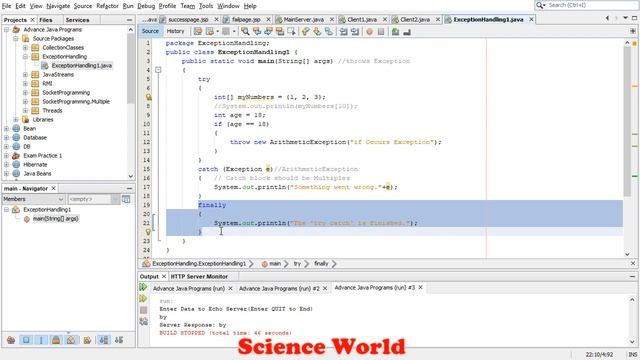
Task: Click Find Next Occurrence icon
Action: [x=268, y=31]
